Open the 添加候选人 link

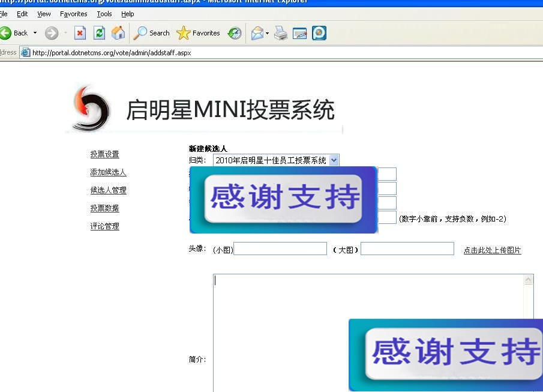(108, 172)
